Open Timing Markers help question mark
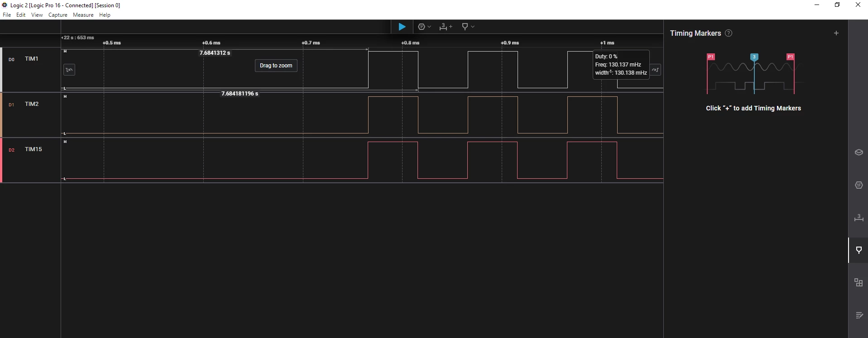868x338 pixels. (x=729, y=33)
